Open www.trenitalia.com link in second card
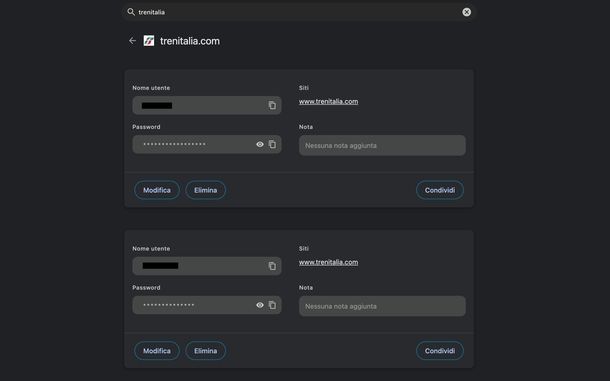Image resolution: width=610 pixels, height=381 pixels. click(x=328, y=262)
